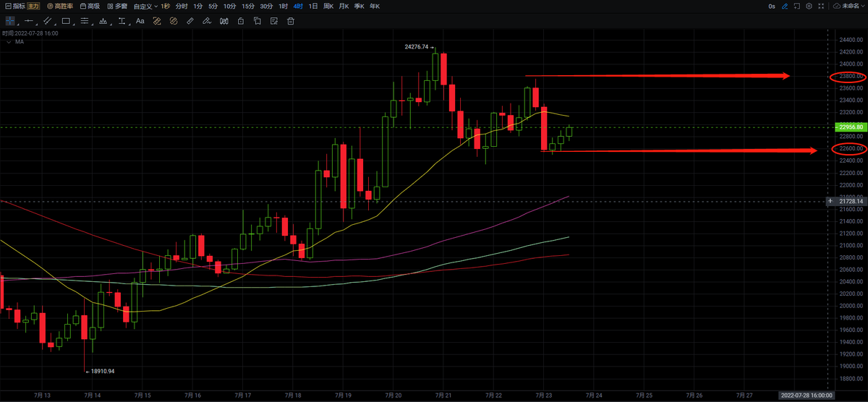Viewport: 868px width, 402px height.
Task: Click the 主力 tag button
Action: pyautogui.click(x=33, y=6)
